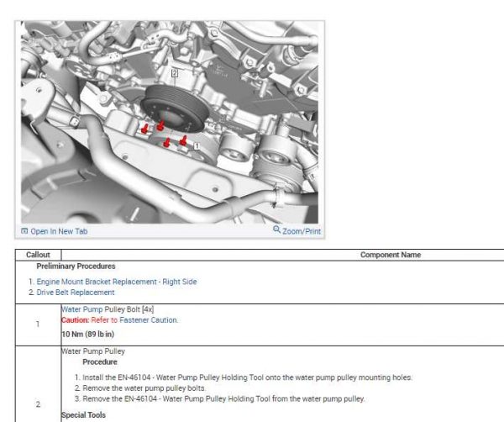Click the Special Tools heading
504x422 pixels.
[83, 415]
